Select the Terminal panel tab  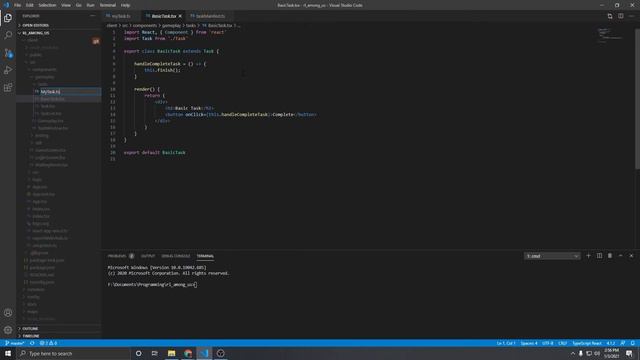point(205,256)
